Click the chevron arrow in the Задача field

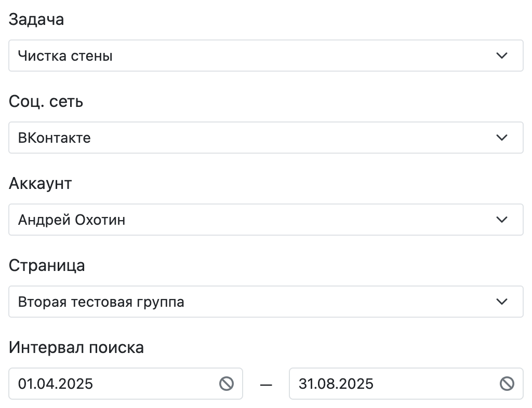pos(501,56)
